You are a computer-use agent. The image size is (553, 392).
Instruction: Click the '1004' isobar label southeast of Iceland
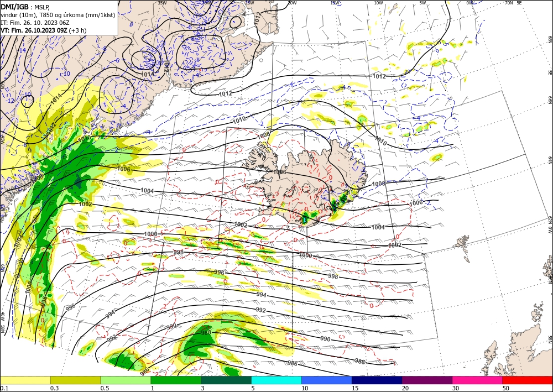click(378, 227)
